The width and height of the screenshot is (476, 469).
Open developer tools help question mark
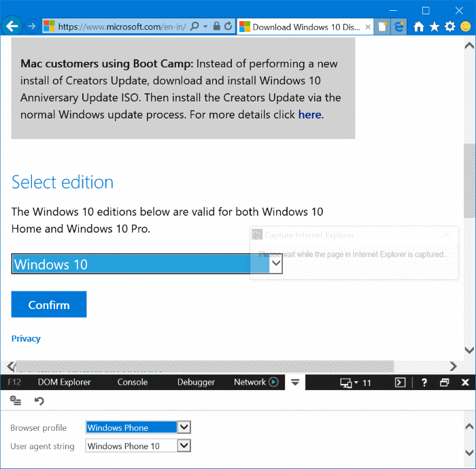pos(424,383)
